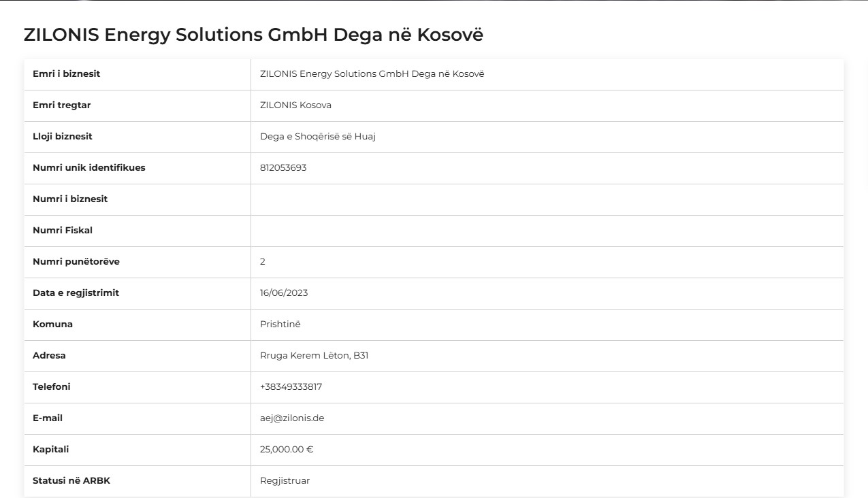
Task: Click the capital amount 25,000.00 €
Action: click(x=287, y=449)
